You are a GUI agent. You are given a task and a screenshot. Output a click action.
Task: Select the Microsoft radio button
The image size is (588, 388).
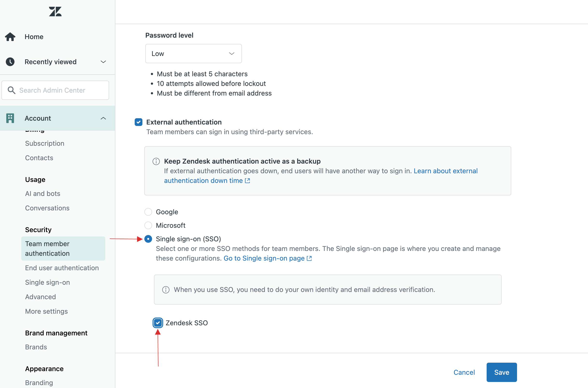coord(148,225)
